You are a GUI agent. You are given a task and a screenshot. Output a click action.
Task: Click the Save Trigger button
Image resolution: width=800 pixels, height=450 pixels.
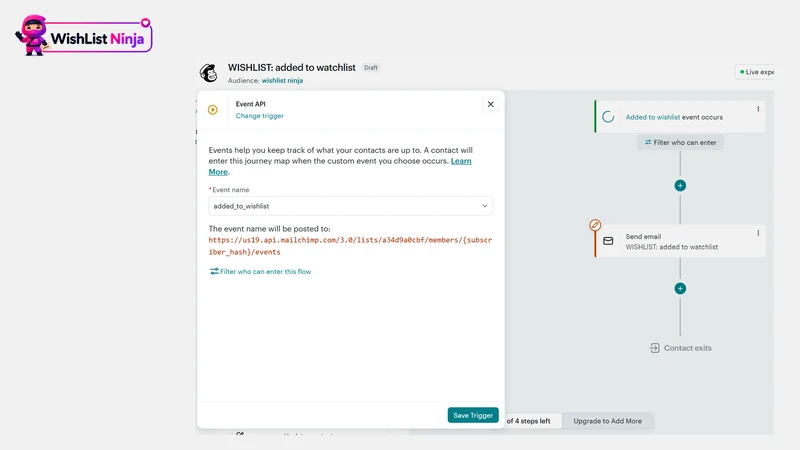[x=473, y=415]
